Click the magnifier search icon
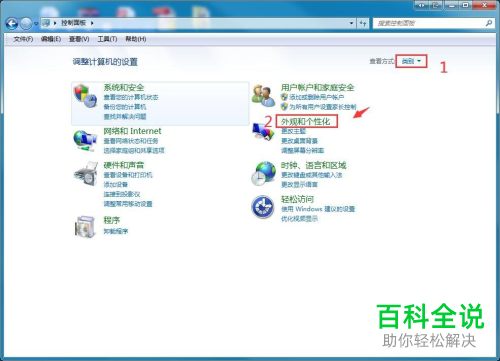This screenshot has width=500, height=361. coord(489,23)
